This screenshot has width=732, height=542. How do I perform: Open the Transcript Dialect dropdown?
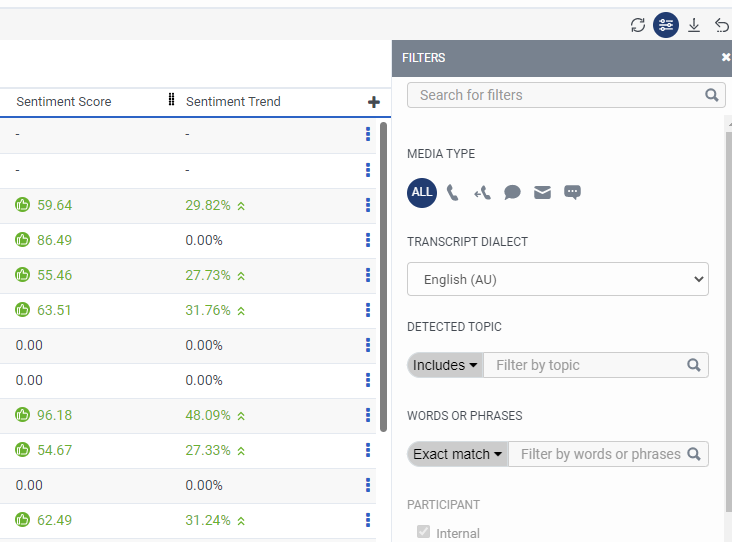pyautogui.click(x=557, y=279)
